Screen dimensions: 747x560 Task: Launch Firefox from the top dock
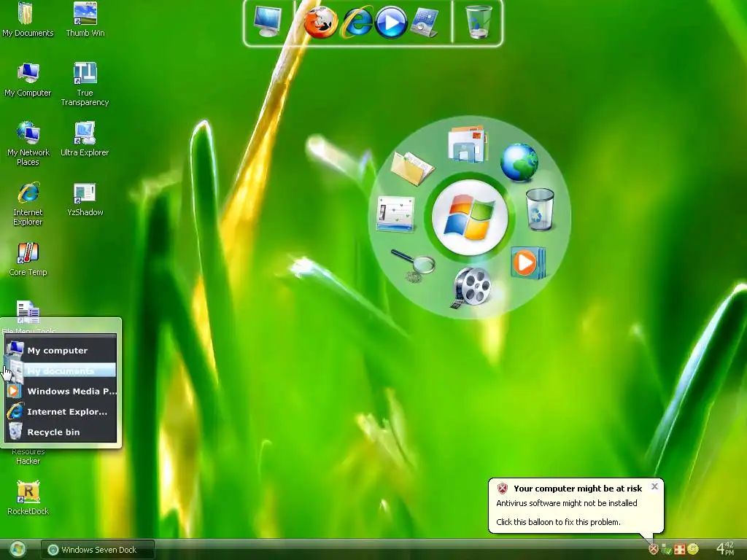point(321,23)
